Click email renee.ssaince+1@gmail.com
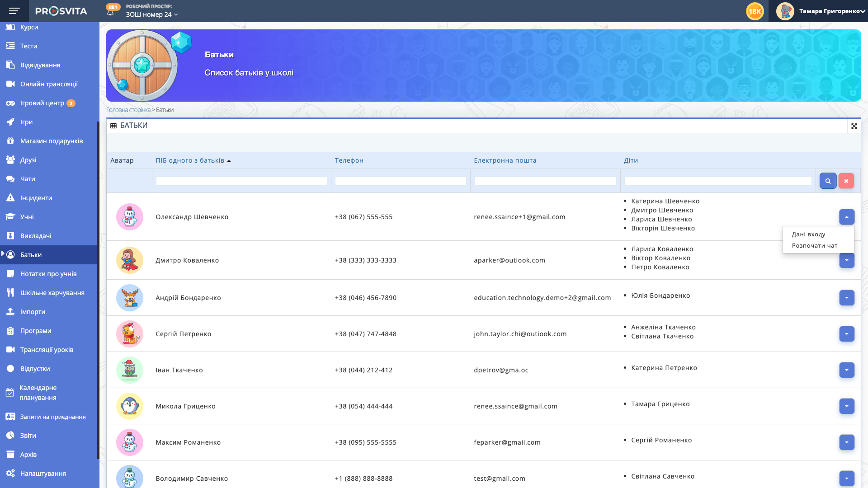868x488 pixels. pos(519,217)
